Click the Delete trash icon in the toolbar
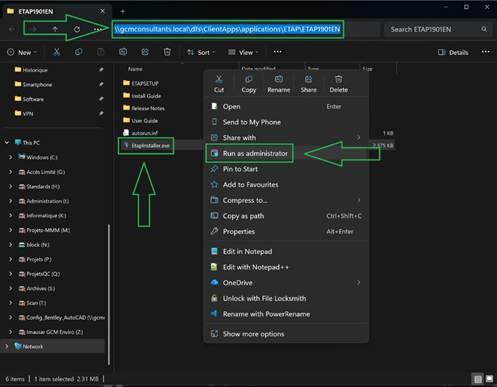 (167, 52)
